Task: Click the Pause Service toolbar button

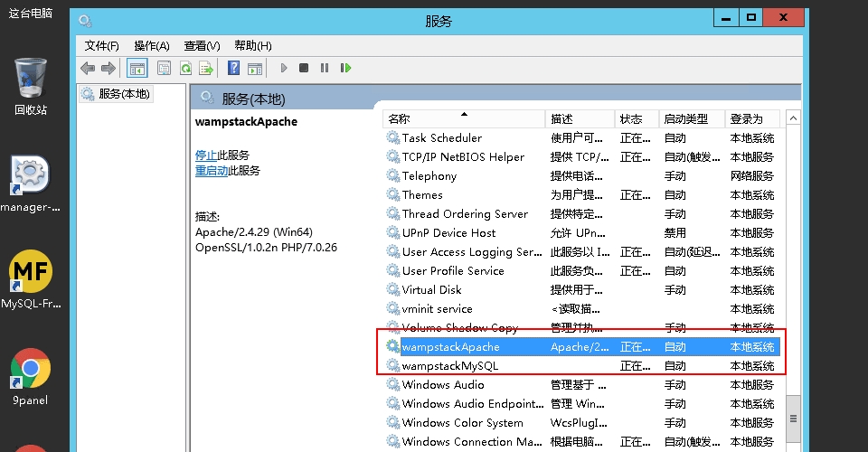Action: [325, 68]
